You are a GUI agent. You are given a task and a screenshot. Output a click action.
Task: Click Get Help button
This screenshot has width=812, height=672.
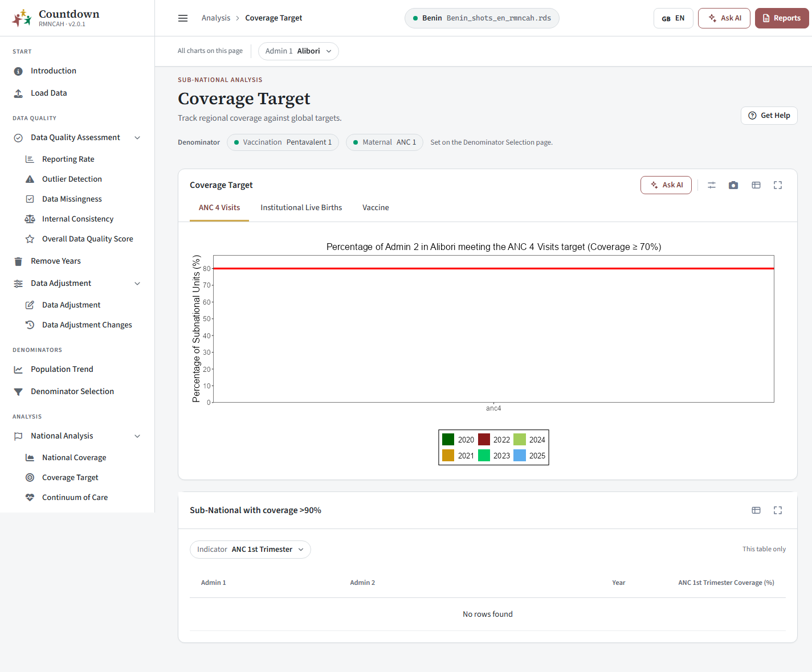(x=769, y=116)
